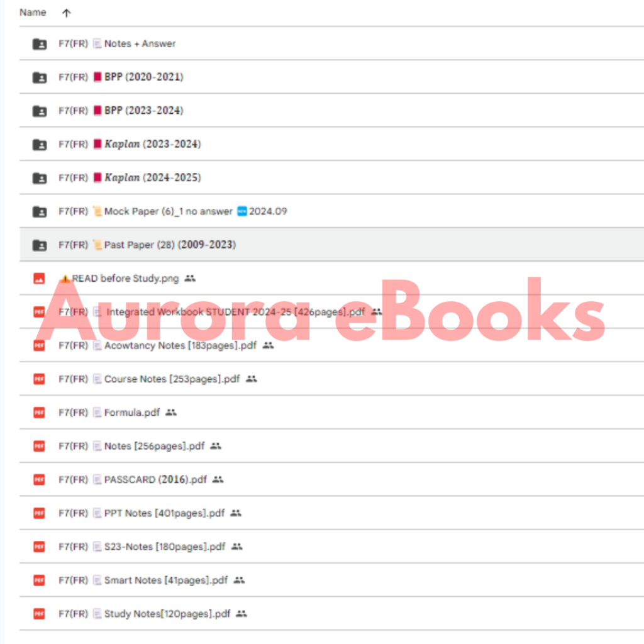Open Acowtancy Notes [183pages].pdf
This screenshot has width=644, height=644.
tap(180, 345)
